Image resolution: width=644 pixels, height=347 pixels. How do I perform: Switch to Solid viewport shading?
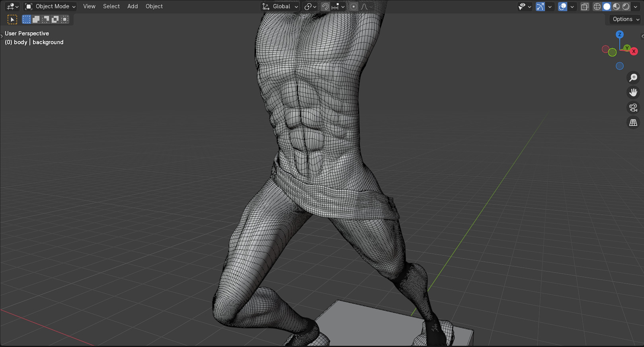click(x=607, y=6)
